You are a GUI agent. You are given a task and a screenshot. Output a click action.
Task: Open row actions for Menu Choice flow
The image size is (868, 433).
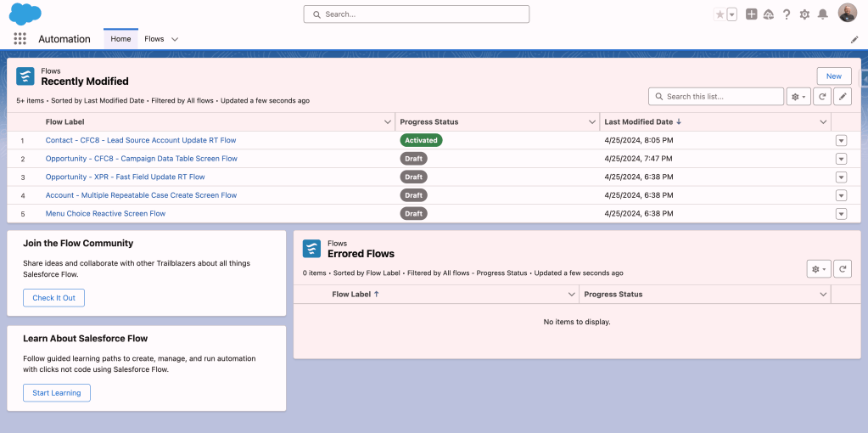tap(841, 214)
